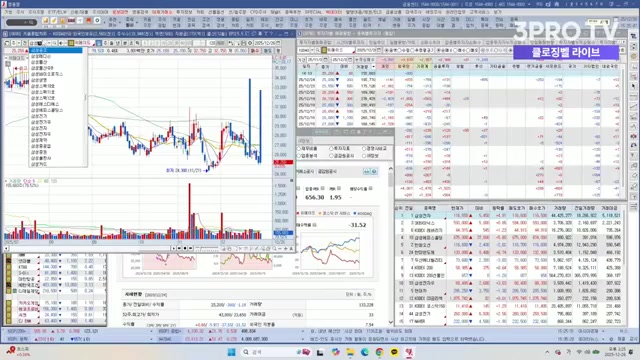Image resolution: width=640 pixels, height=360 pixels.
Task: Open Google Chrome from the taskbar
Action: coord(380,352)
